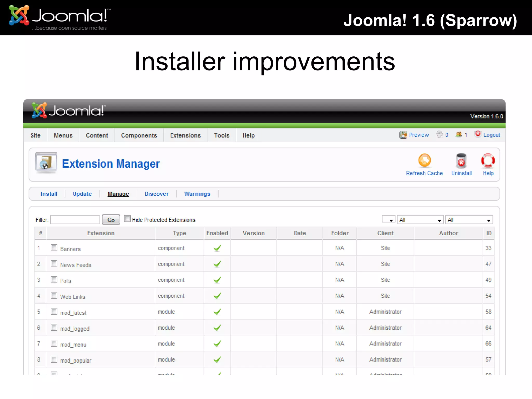Screen dimensions: 532x399
Task: Sort by the Folder column header
Action: click(x=340, y=233)
